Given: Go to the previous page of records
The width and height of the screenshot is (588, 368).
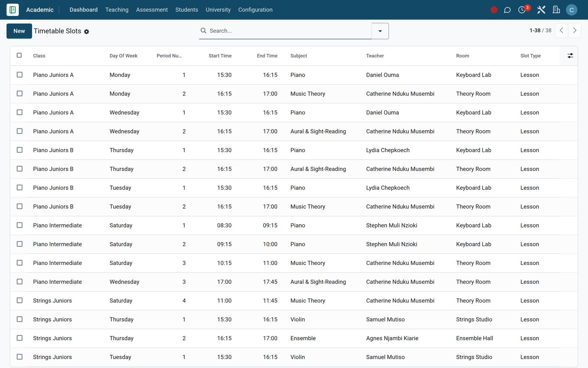Looking at the screenshot, I should (x=561, y=31).
